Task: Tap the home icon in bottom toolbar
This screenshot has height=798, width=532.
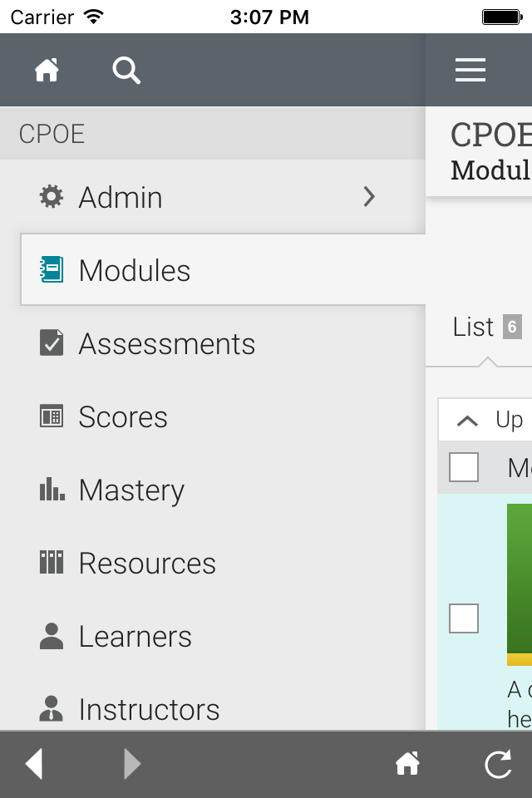Action: click(407, 764)
